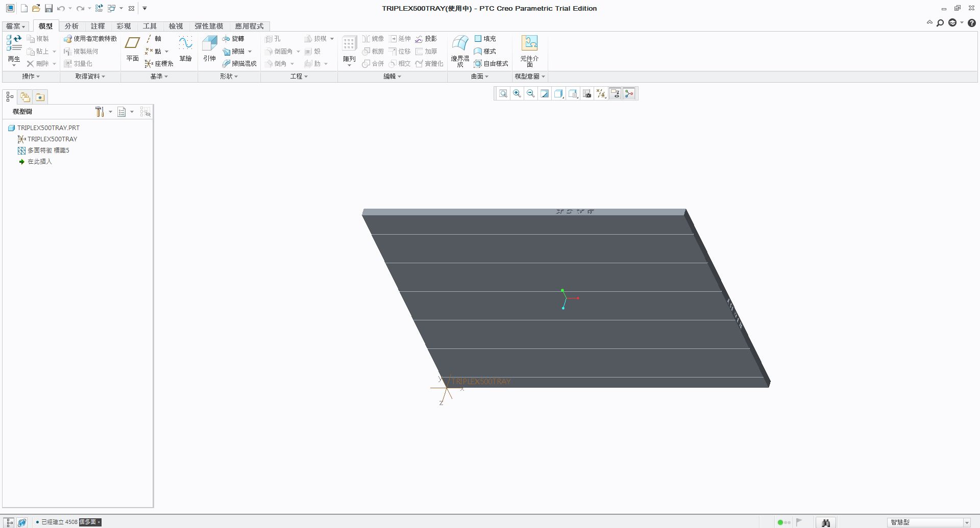Screen dimensions: 980x528
Task: Switch to the 檢視 (View) tab
Action: (176, 26)
